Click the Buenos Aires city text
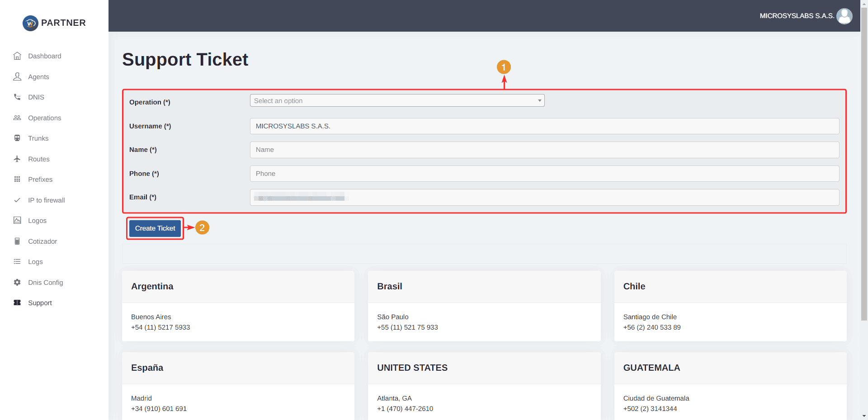The image size is (868, 420). click(x=151, y=317)
